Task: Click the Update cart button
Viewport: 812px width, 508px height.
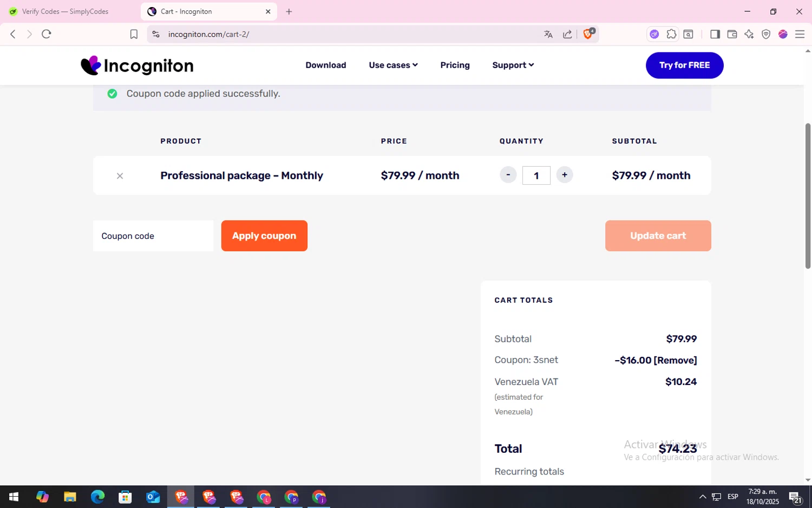Action: click(x=658, y=236)
